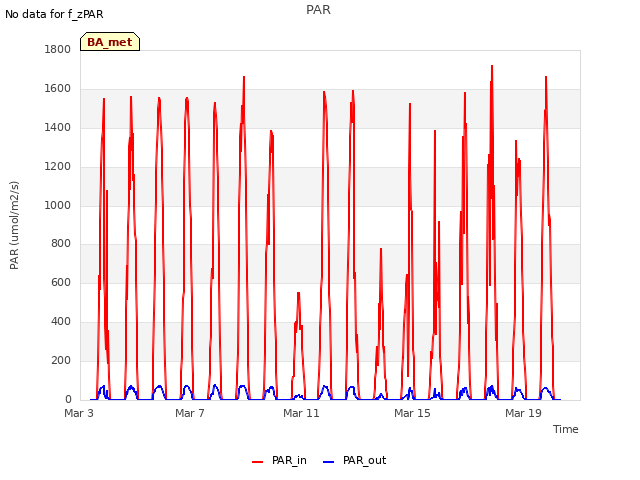Click the 1000 y-axis label
This screenshot has height=480, width=640.
point(58,205)
